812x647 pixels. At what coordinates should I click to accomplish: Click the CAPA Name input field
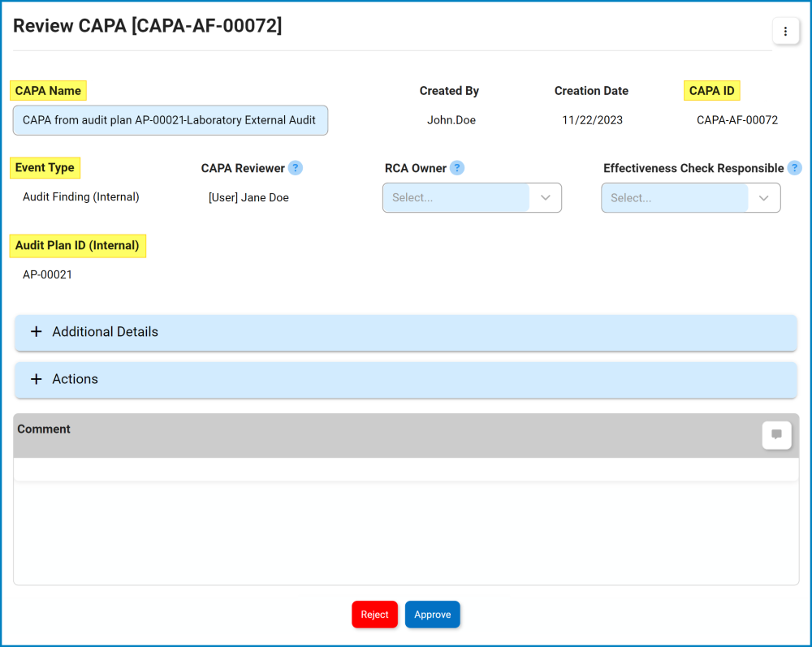(170, 119)
